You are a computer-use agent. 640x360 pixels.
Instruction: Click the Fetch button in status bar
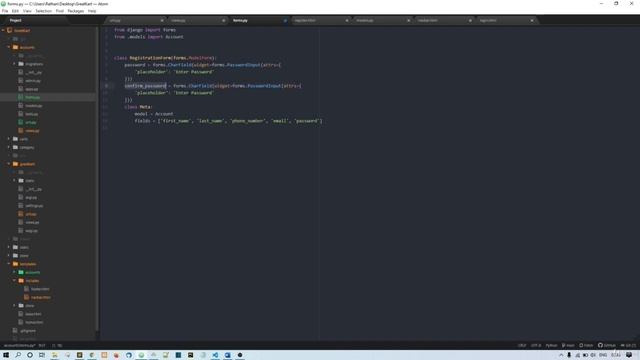(x=586, y=345)
